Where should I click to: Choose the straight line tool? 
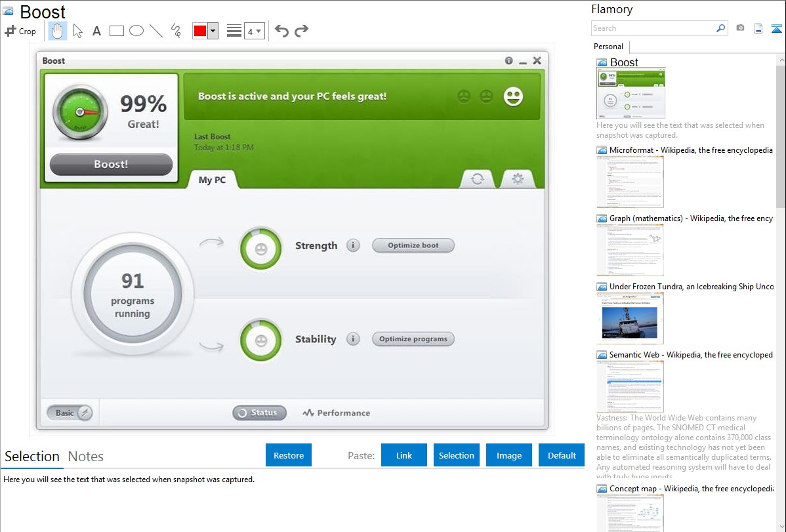(x=156, y=31)
